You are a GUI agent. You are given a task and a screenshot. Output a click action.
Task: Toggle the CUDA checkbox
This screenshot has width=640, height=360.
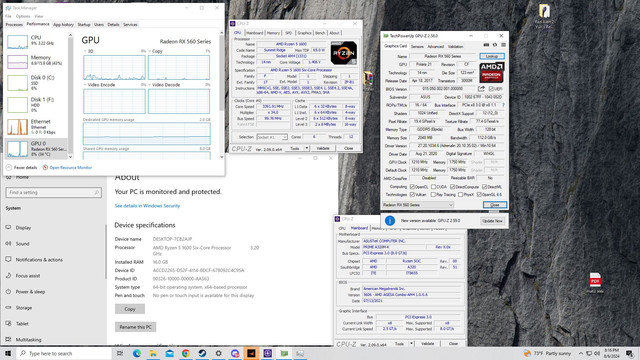click(x=433, y=187)
